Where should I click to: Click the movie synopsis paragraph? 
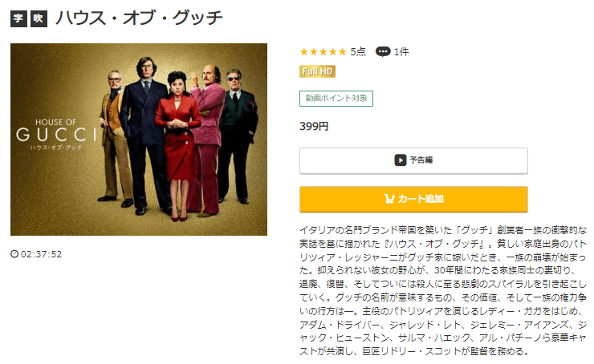443,290
